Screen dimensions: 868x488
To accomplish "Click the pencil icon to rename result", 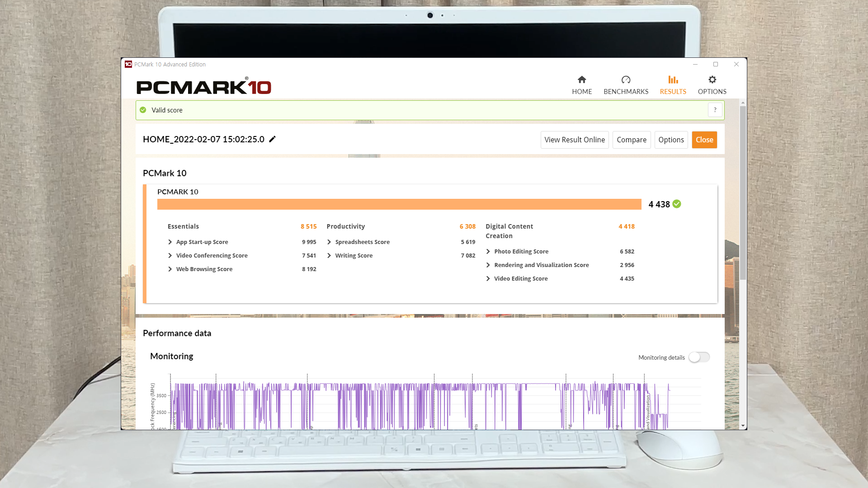I will pos(272,139).
